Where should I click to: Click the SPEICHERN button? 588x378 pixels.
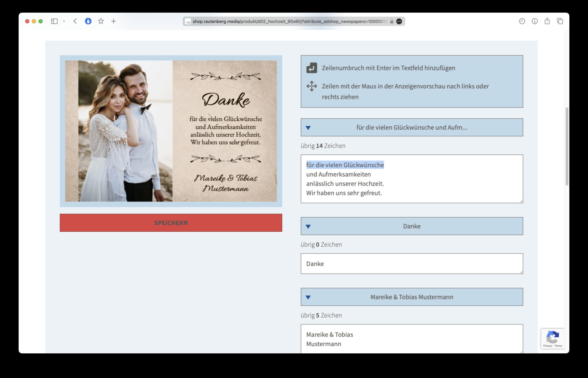(171, 223)
